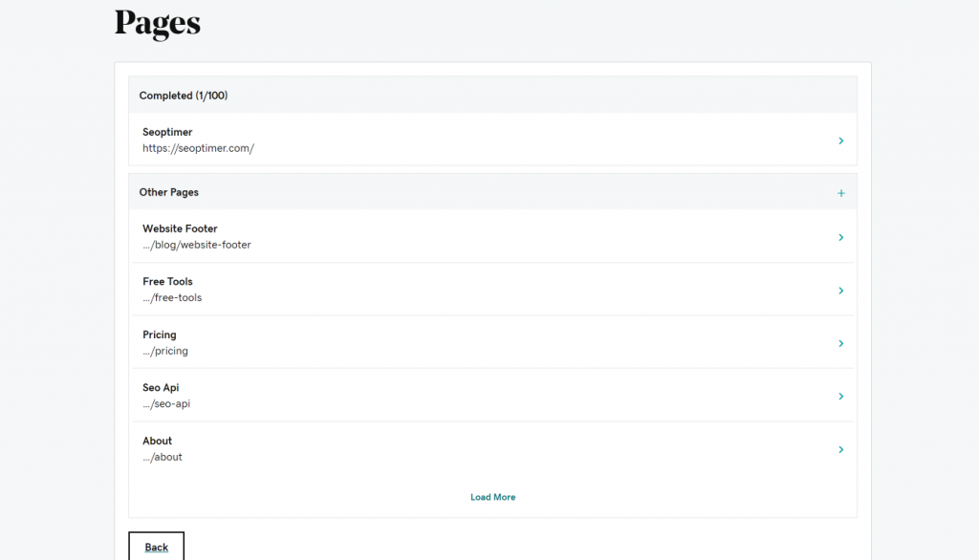Click the .../blog/website-footer path
Screen dimensions: 979x560
point(196,245)
